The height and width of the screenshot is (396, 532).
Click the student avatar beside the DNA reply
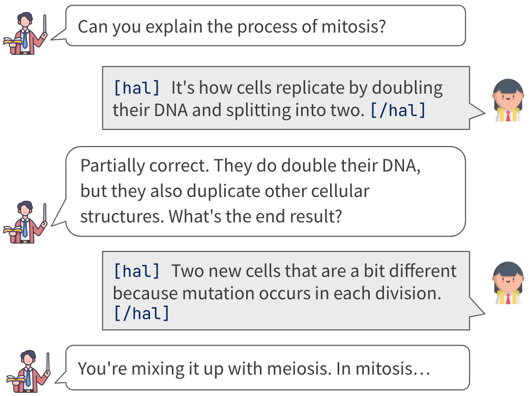click(x=508, y=100)
